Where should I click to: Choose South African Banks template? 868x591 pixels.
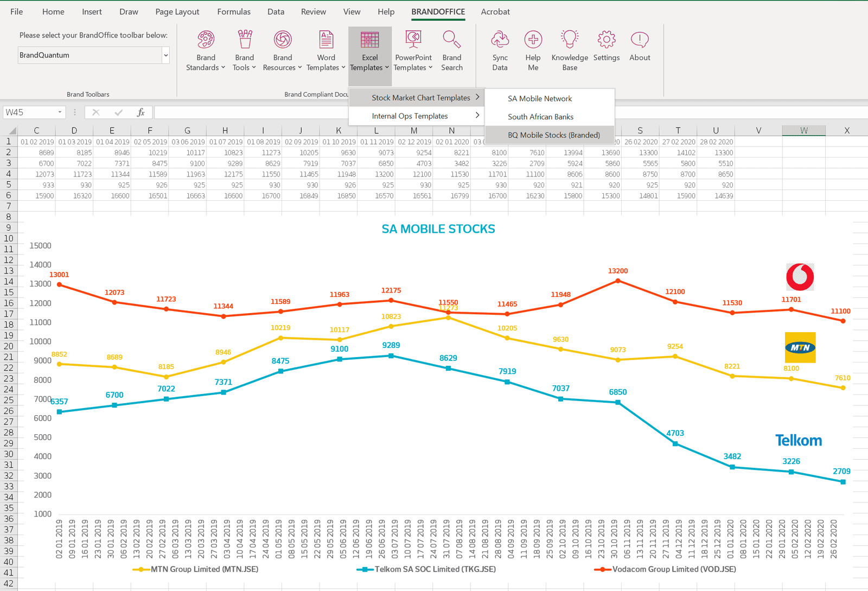550,117
